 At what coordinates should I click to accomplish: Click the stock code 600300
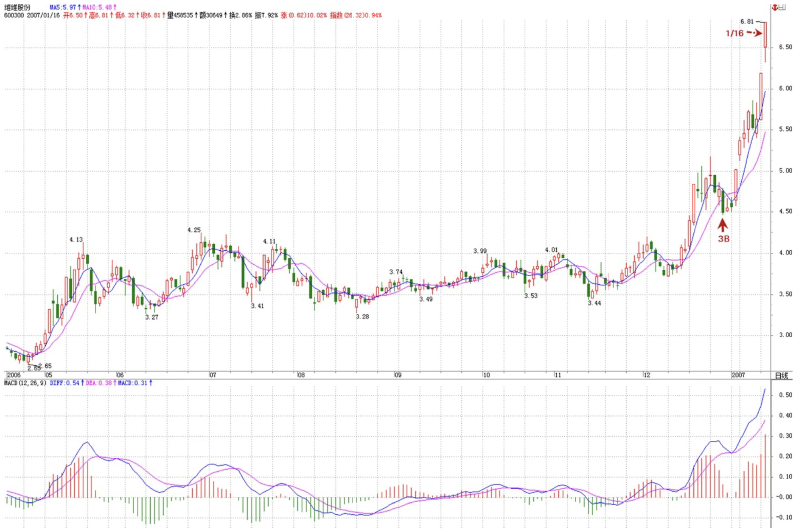coord(14,15)
